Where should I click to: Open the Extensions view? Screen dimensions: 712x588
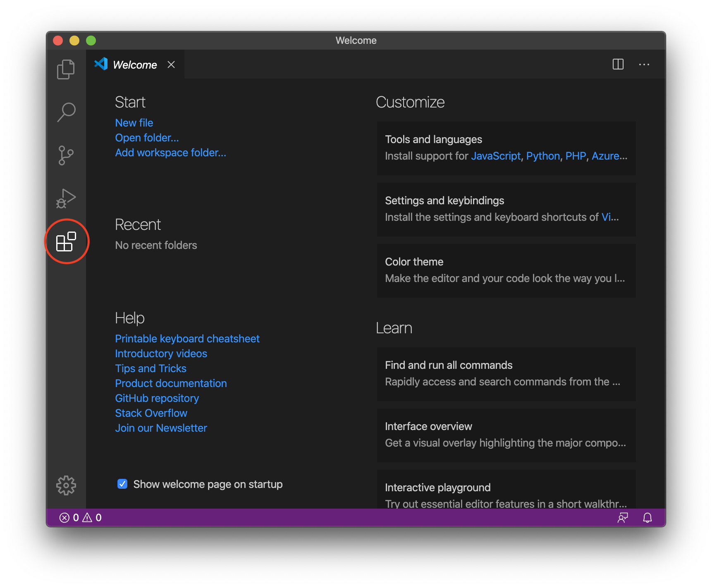[x=66, y=241]
